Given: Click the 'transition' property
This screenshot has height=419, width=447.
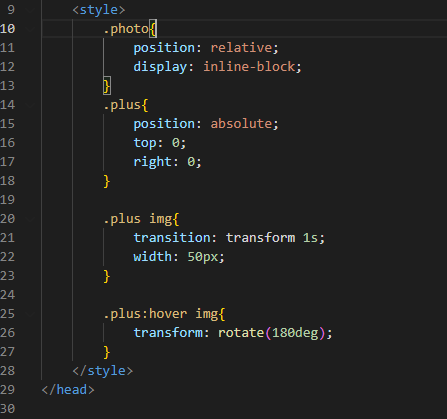Looking at the screenshot, I should click(172, 238).
